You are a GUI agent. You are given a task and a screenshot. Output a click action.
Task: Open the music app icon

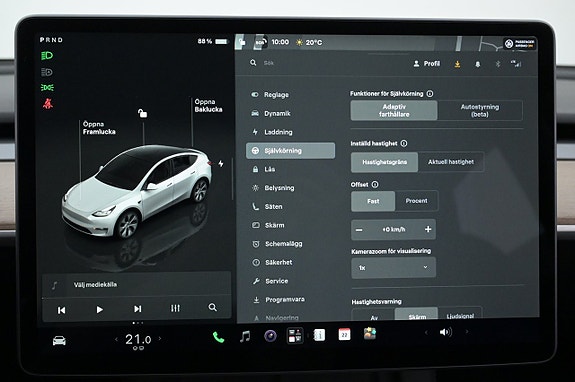coord(245,336)
